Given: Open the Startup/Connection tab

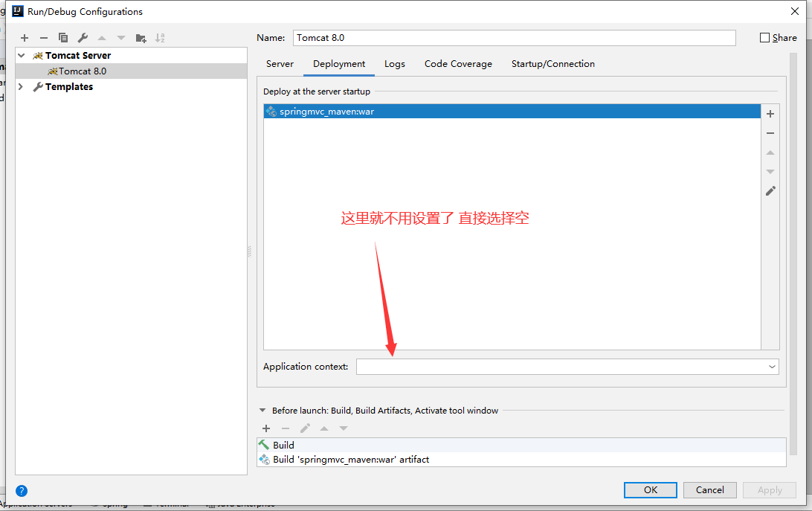Looking at the screenshot, I should 553,64.
